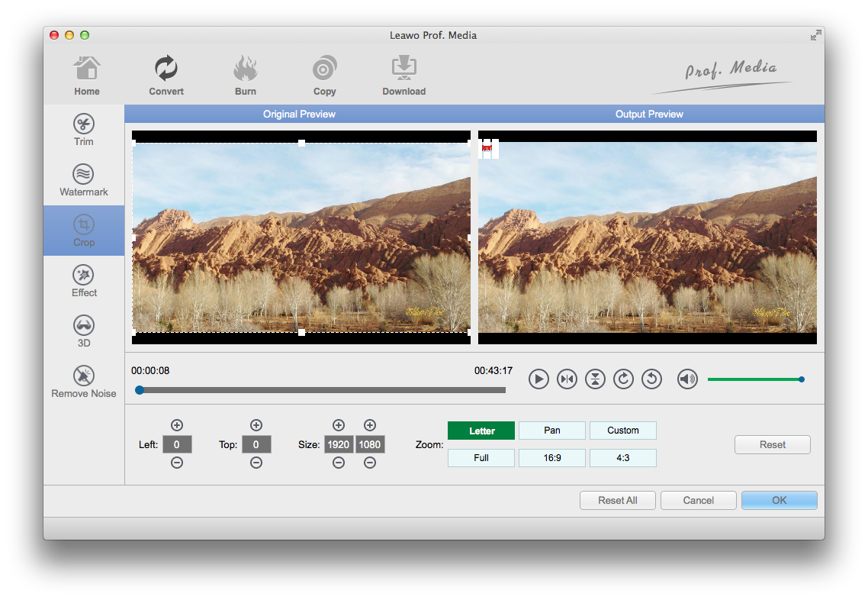Flip the video horizontally
This screenshot has width=868, height=600.
pyautogui.click(x=567, y=379)
